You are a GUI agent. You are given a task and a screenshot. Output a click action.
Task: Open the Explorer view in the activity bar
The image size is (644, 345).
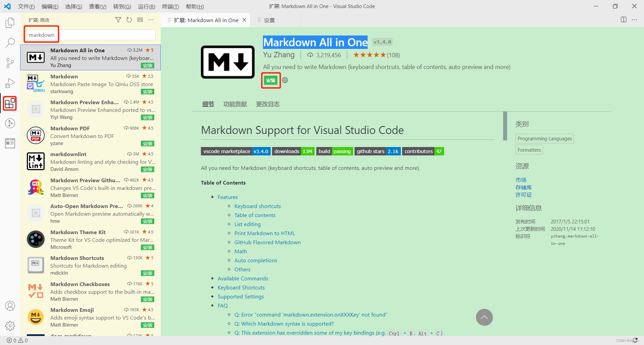[10, 23]
